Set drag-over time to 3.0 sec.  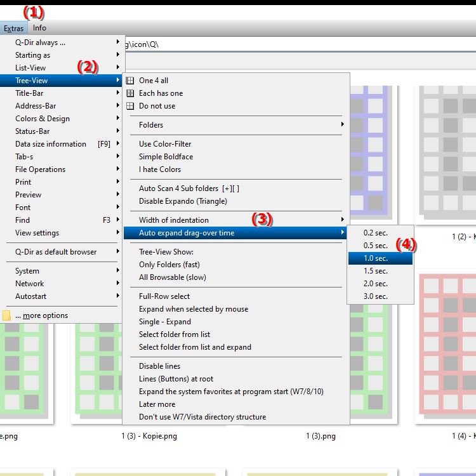tap(380, 296)
